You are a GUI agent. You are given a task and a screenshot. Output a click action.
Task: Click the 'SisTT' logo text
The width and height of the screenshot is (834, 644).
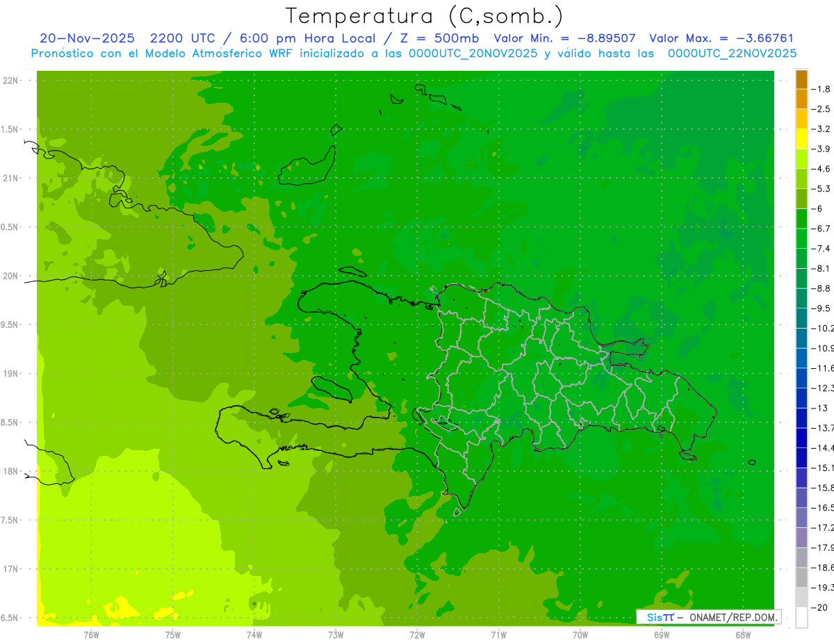(660, 617)
